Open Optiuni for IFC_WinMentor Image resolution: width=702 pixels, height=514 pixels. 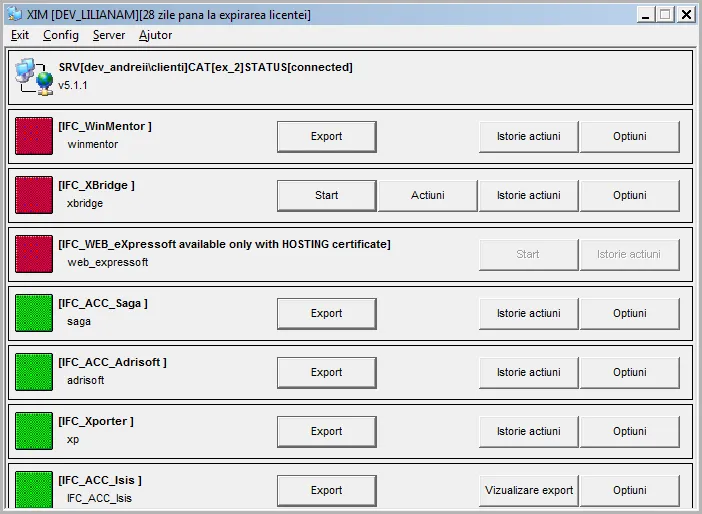630,137
